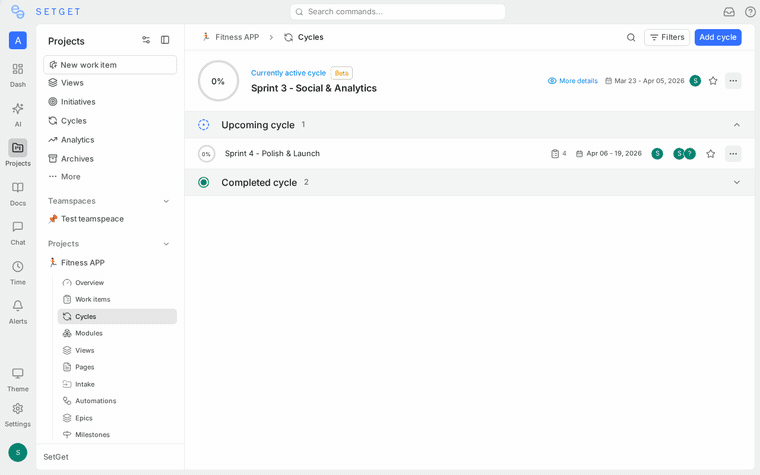Click the More details link
760x475 pixels.
[572, 81]
